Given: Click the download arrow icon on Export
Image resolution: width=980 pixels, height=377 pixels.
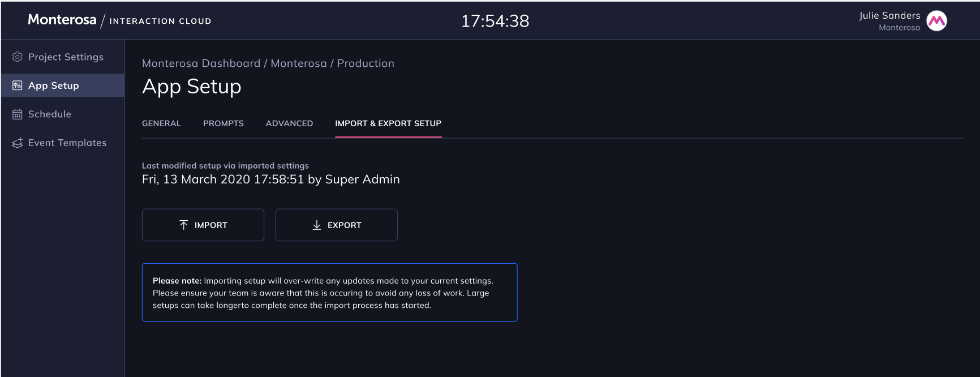Looking at the screenshot, I should tap(317, 225).
